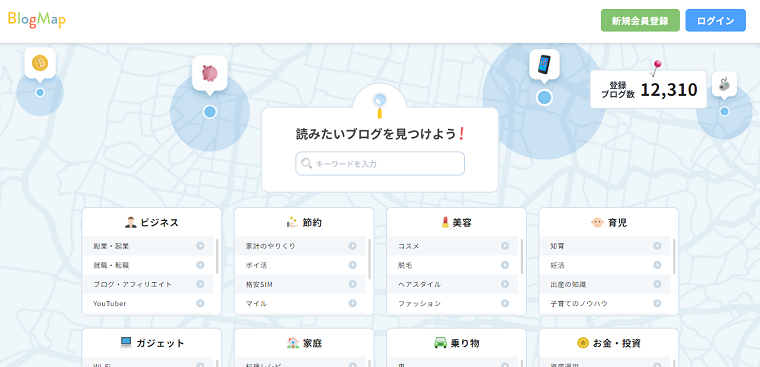
Task: Click the arrow icon on ファッション row
Action: point(505,303)
